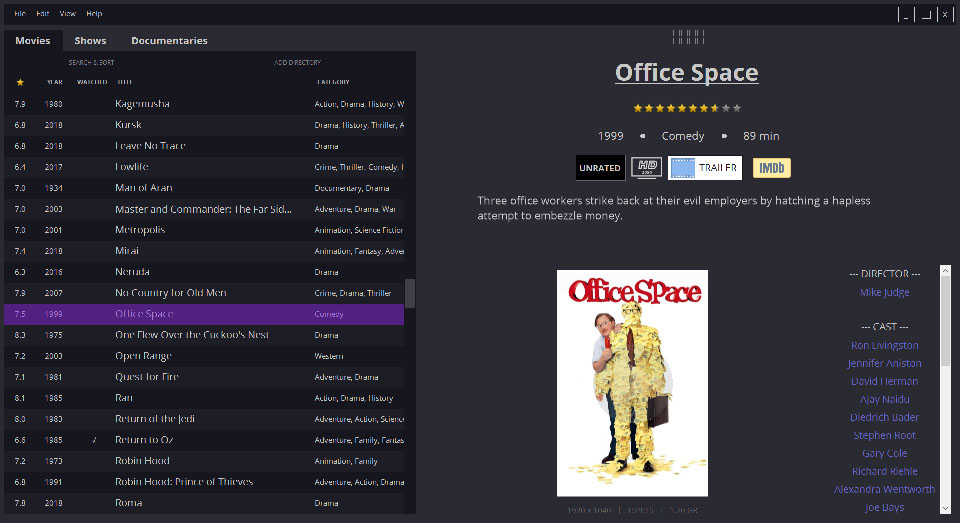Screen dimensions: 960x523
Task: Switch to the Shows tab
Action: 91,40
